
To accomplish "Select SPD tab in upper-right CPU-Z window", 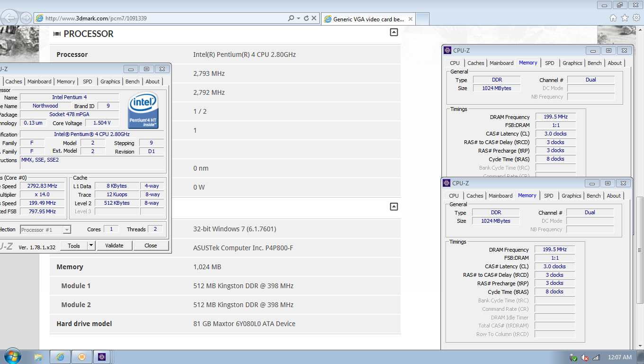I will tap(549, 63).
